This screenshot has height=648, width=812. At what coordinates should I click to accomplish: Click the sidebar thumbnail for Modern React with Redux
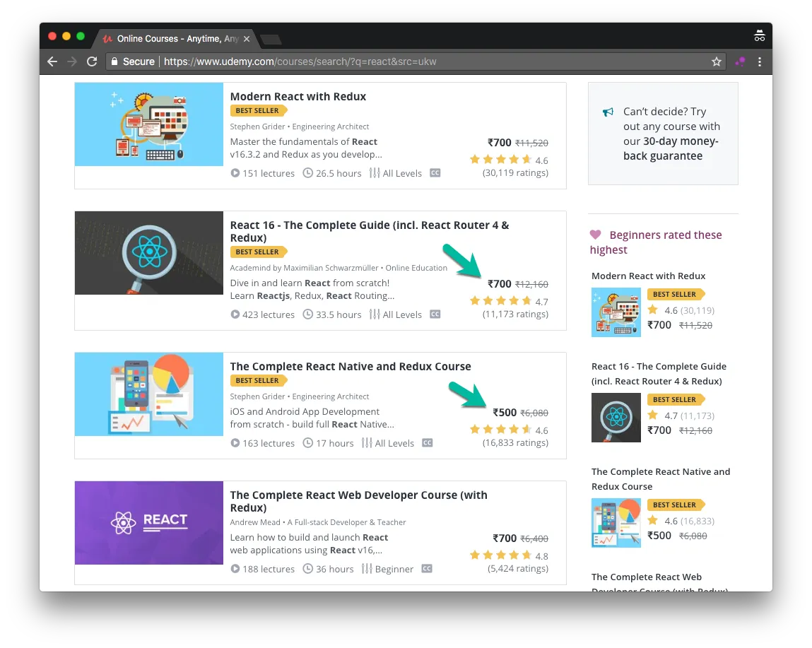[616, 312]
